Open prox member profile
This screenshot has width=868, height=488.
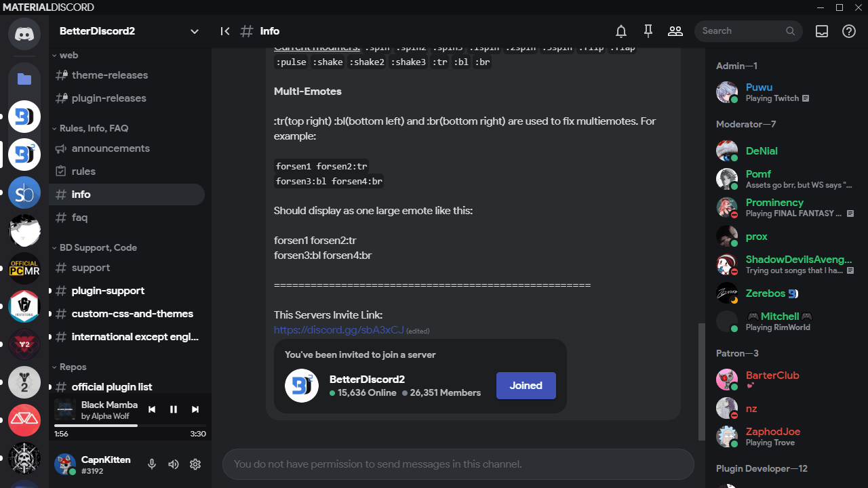tap(784, 236)
